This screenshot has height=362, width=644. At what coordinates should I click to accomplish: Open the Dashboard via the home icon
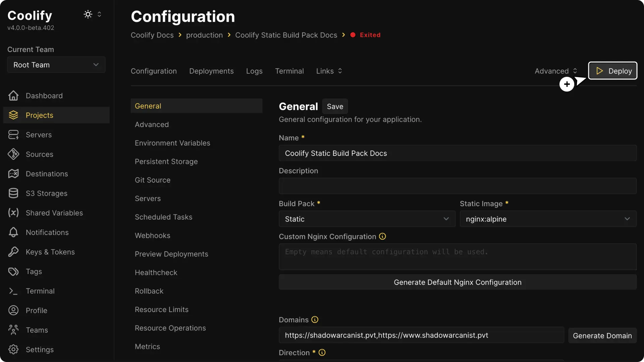pyautogui.click(x=13, y=96)
